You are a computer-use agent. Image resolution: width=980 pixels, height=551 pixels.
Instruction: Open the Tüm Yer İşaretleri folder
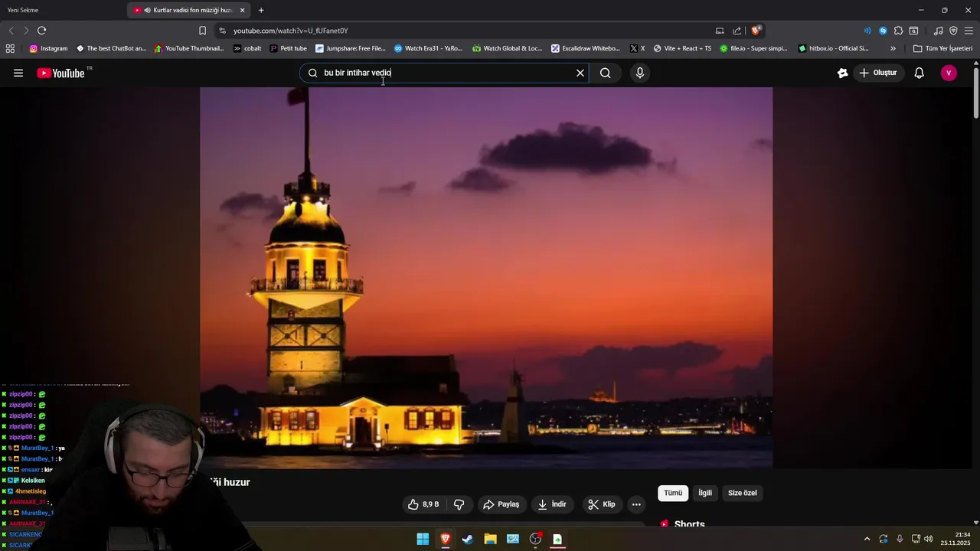[x=942, y=48]
